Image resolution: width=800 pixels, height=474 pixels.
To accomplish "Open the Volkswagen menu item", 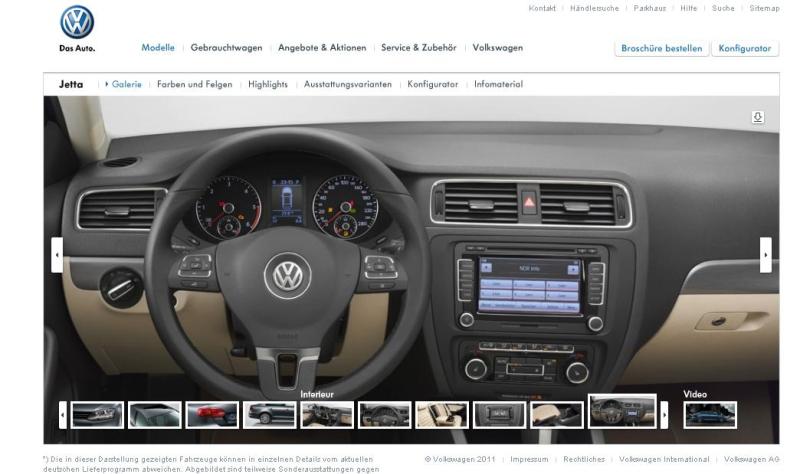I will pyautogui.click(x=497, y=47).
